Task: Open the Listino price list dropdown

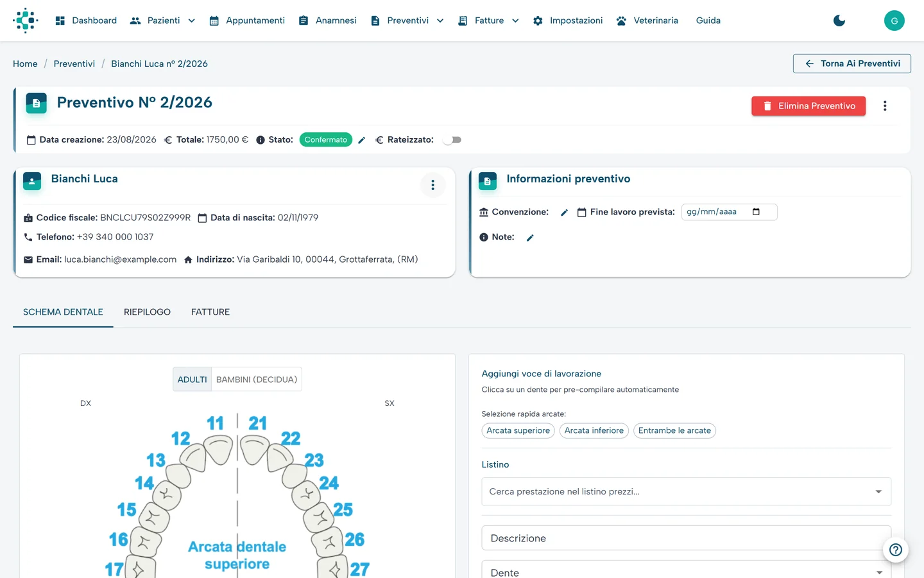Action: (x=686, y=492)
